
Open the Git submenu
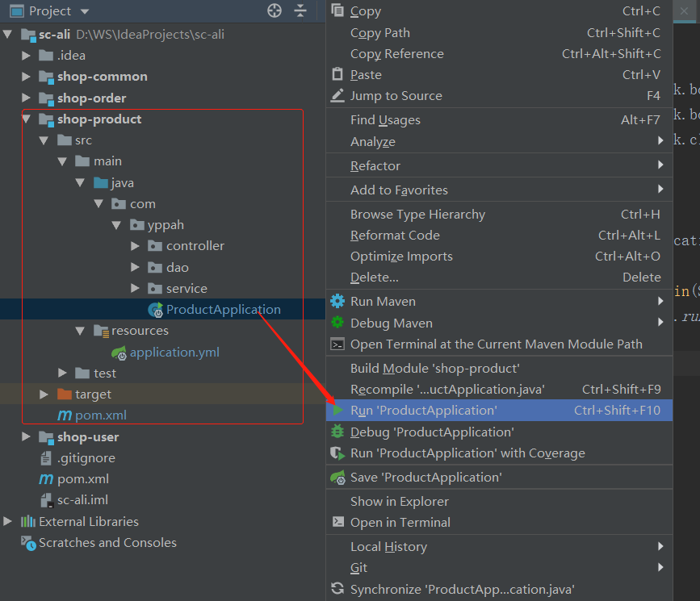click(x=499, y=568)
